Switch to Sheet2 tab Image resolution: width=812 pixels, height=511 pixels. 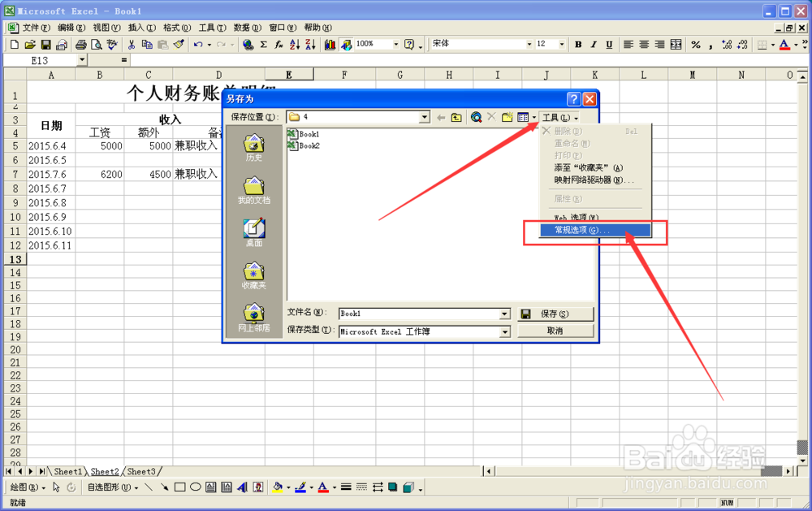[x=105, y=472]
